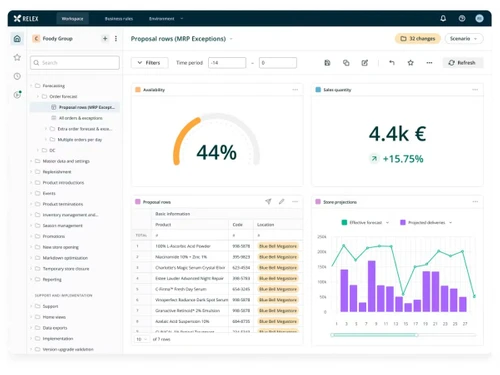Open notifications bell
Screen dimensions: 500x375
(443, 18)
